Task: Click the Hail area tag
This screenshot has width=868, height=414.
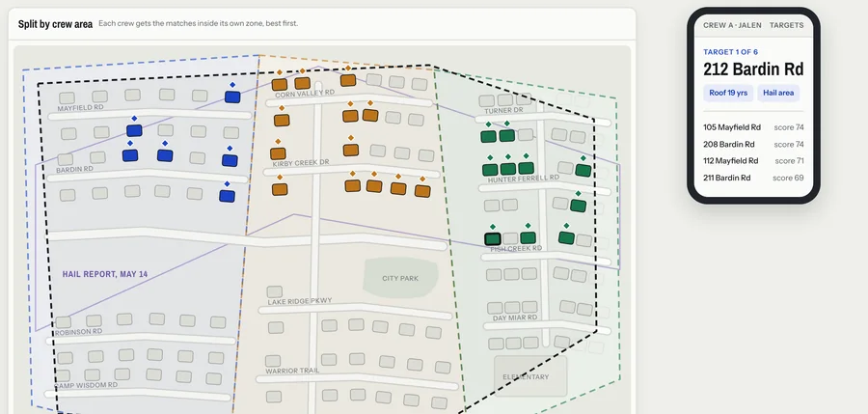Action: coord(777,93)
